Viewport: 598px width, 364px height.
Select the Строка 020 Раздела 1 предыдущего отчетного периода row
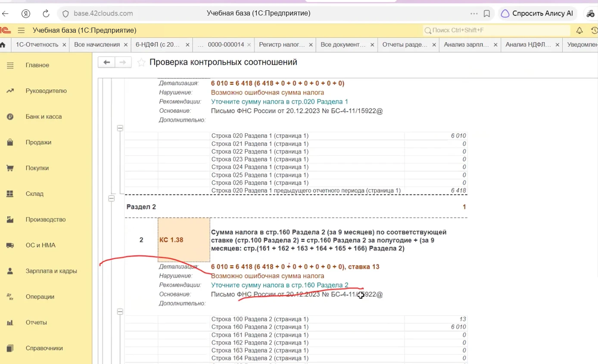296,190
